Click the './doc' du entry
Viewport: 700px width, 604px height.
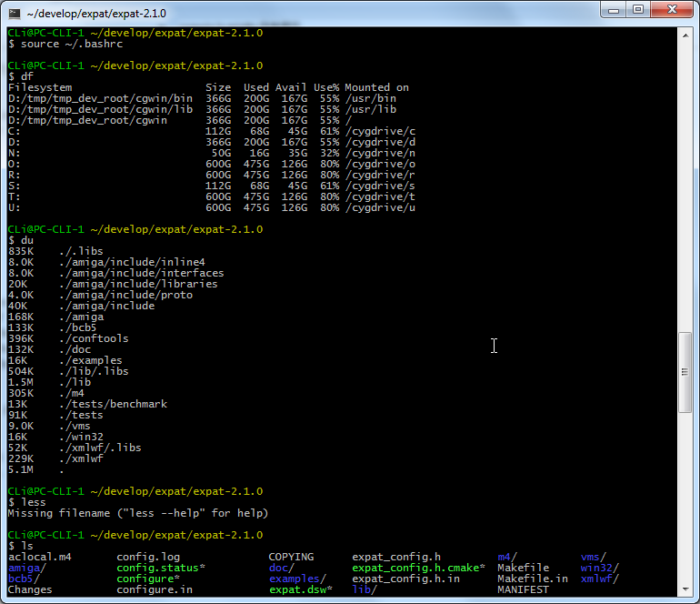click(75, 349)
